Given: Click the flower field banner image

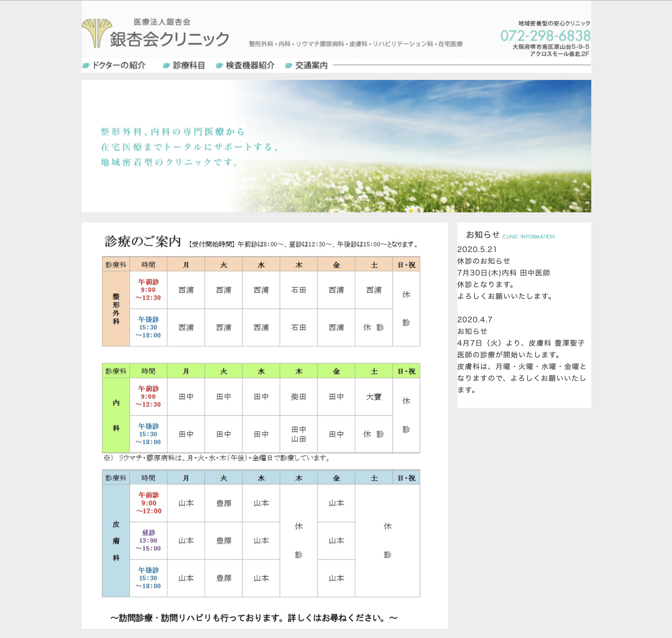Looking at the screenshot, I should tap(336, 146).
